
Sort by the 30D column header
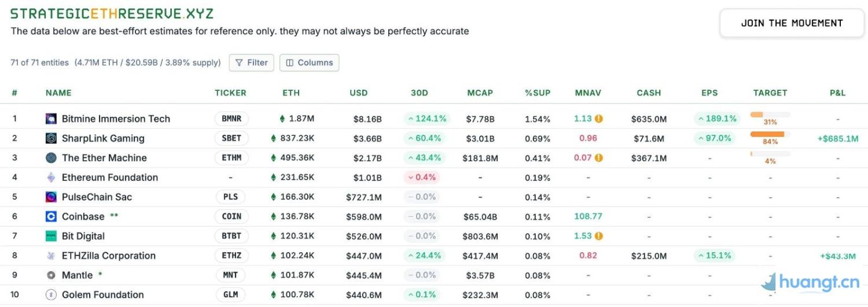[419, 93]
